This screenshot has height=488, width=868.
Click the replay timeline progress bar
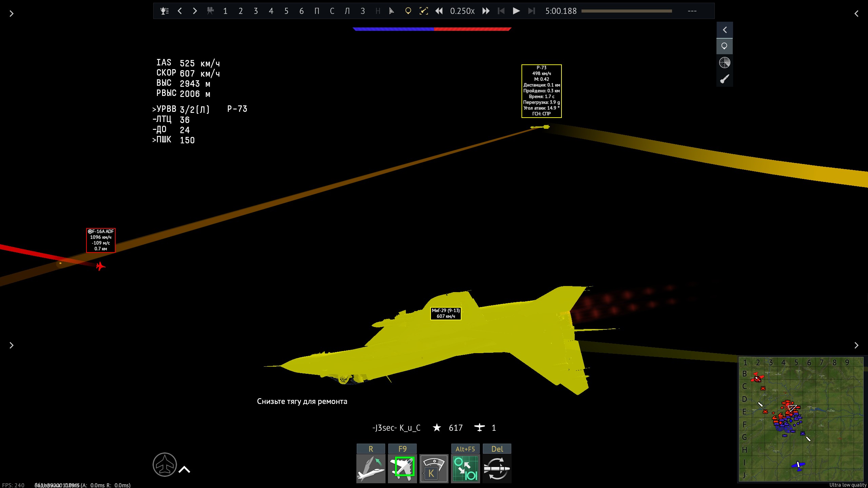click(626, 11)
